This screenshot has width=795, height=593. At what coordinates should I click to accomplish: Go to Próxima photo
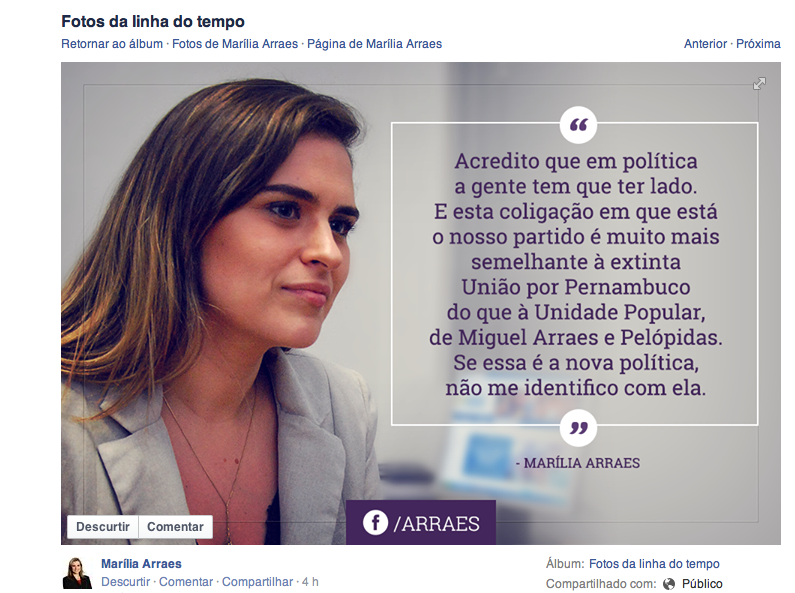coord(758,44)
